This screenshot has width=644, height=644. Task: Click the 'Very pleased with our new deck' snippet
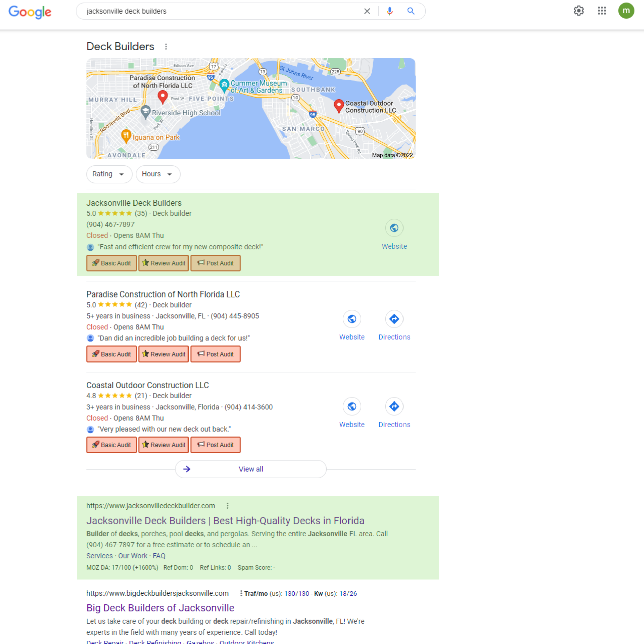click(x=164, y=429)
